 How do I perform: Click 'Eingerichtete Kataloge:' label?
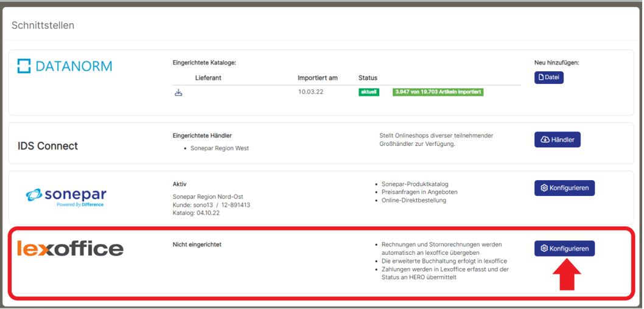pyautogui.click(x=205, y=63)
